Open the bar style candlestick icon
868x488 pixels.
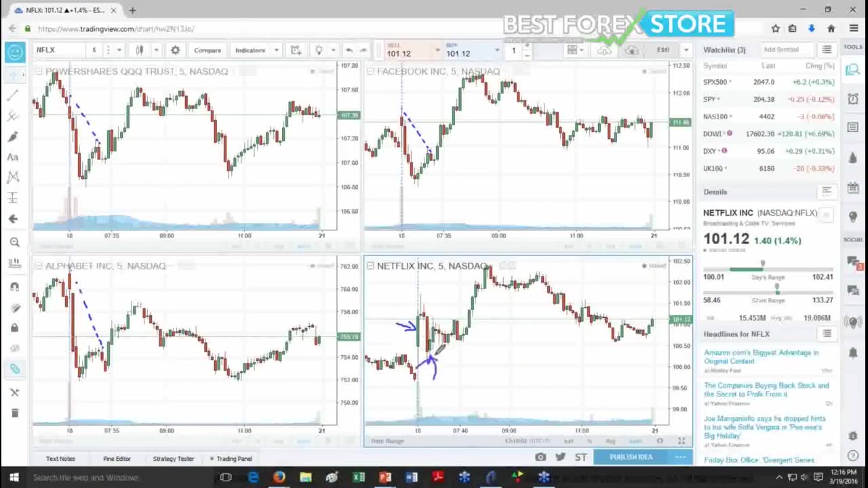coord(140,50)
